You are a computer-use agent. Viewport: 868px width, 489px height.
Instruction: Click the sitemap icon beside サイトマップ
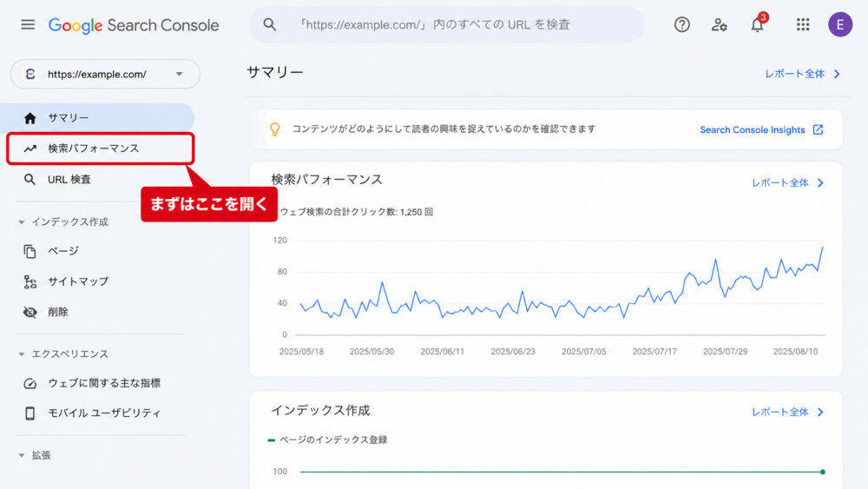[x=30, y=282]
